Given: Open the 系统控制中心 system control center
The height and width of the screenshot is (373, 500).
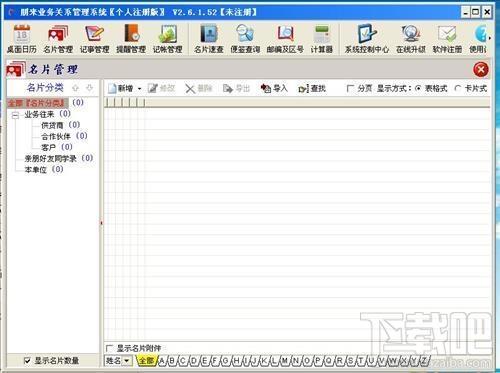Looking at the screenshot, I should (367, 39).
